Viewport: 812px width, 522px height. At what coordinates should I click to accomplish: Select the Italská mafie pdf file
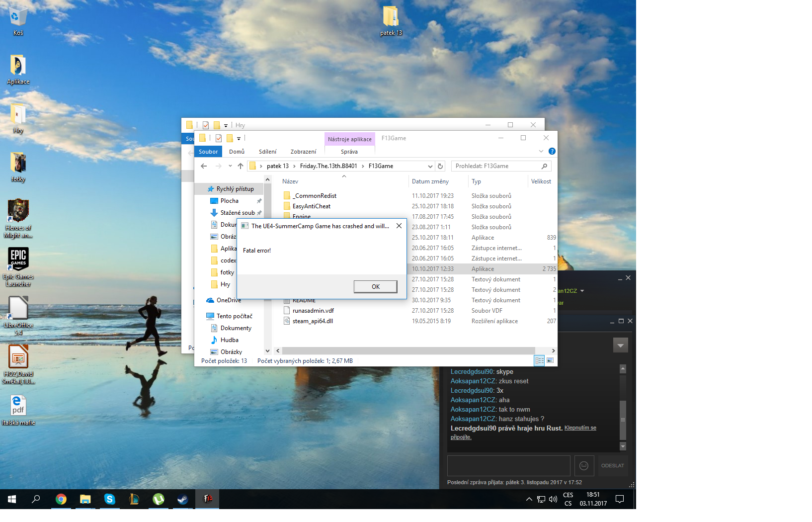[x=18, y=410]
